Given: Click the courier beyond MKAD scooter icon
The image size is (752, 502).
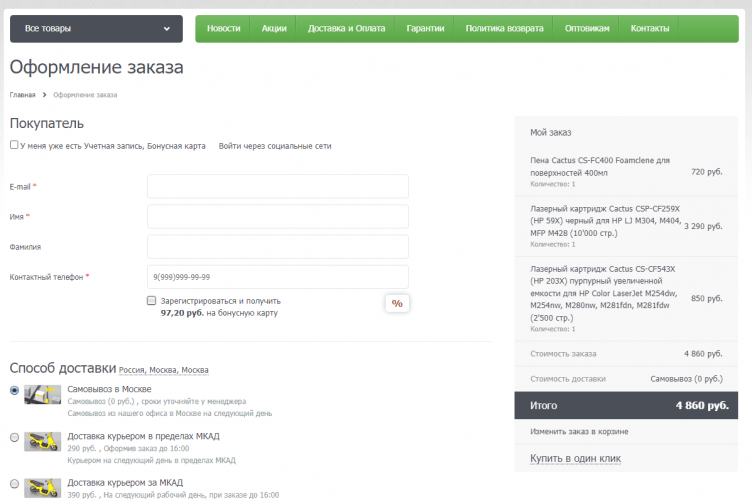Looking at the screenshot, I should [43, 486].
